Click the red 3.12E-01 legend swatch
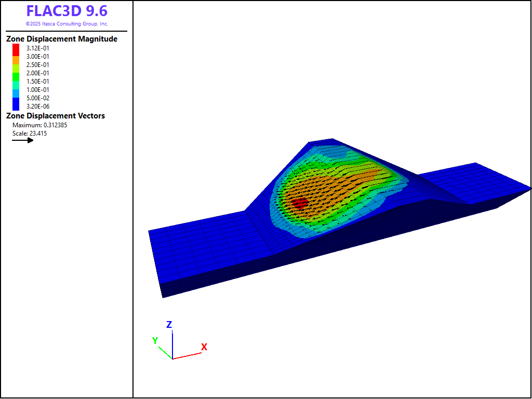 pos(16,48)
